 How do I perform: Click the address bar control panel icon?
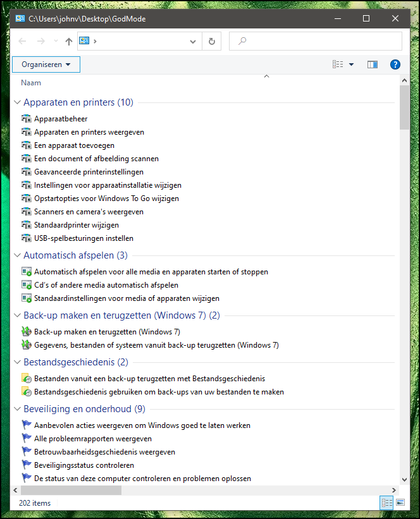(x=84, y=40)
